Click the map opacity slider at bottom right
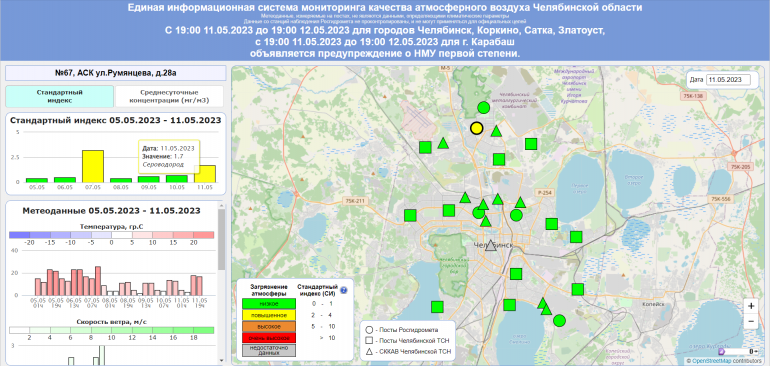 (x=738, y=352)
